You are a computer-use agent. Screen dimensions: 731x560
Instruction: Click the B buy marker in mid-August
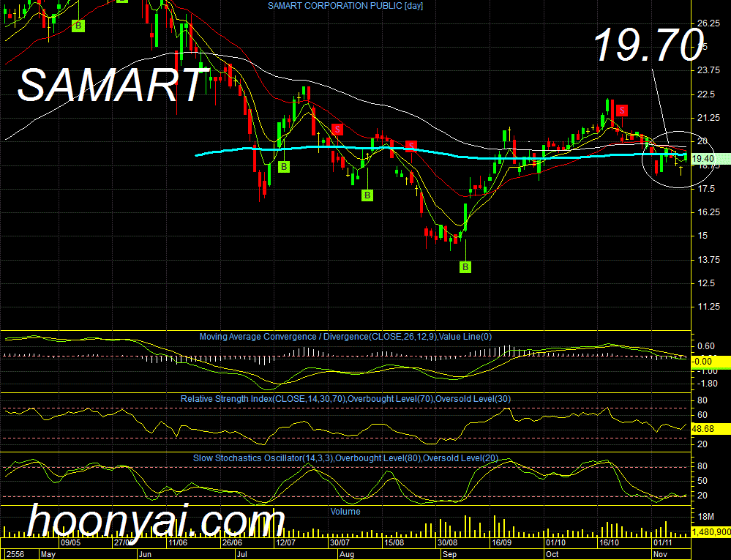[367, 195]
